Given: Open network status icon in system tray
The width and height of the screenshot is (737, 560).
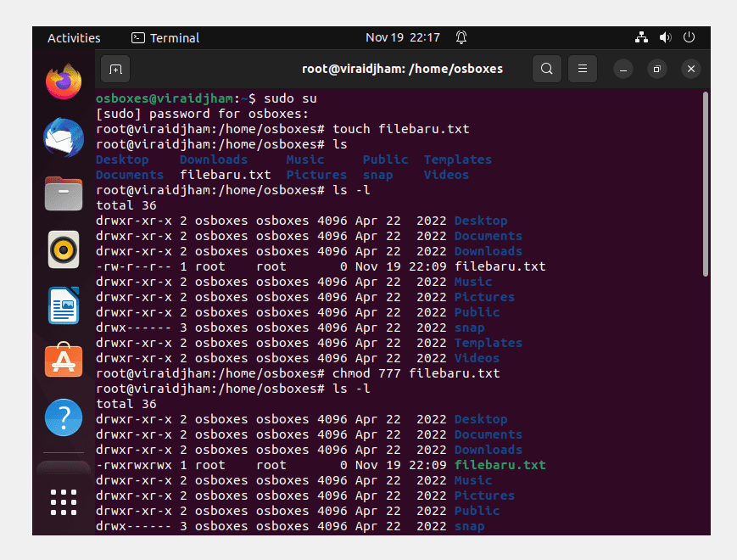Looking at the screenshot, I should (x=641, y=37).
